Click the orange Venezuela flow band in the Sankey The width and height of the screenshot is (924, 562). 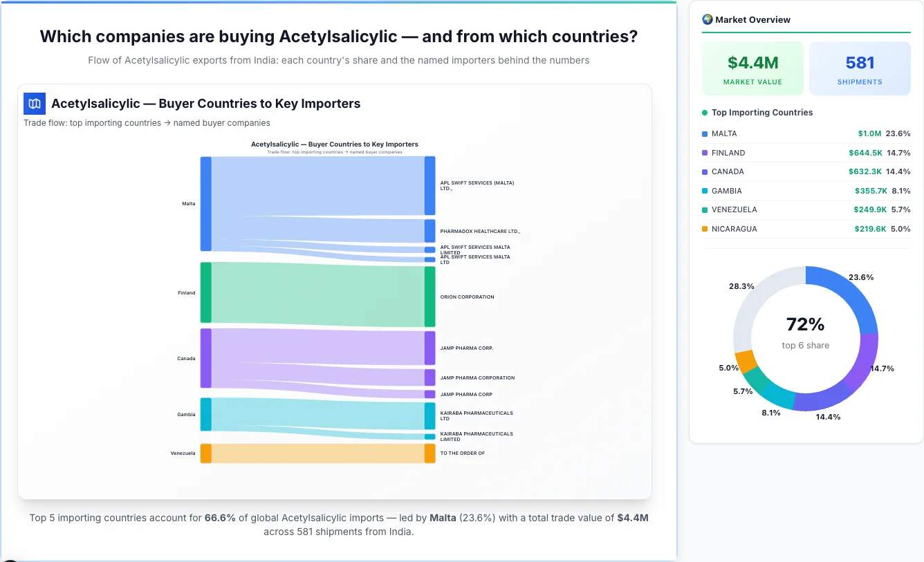(315, 453)
